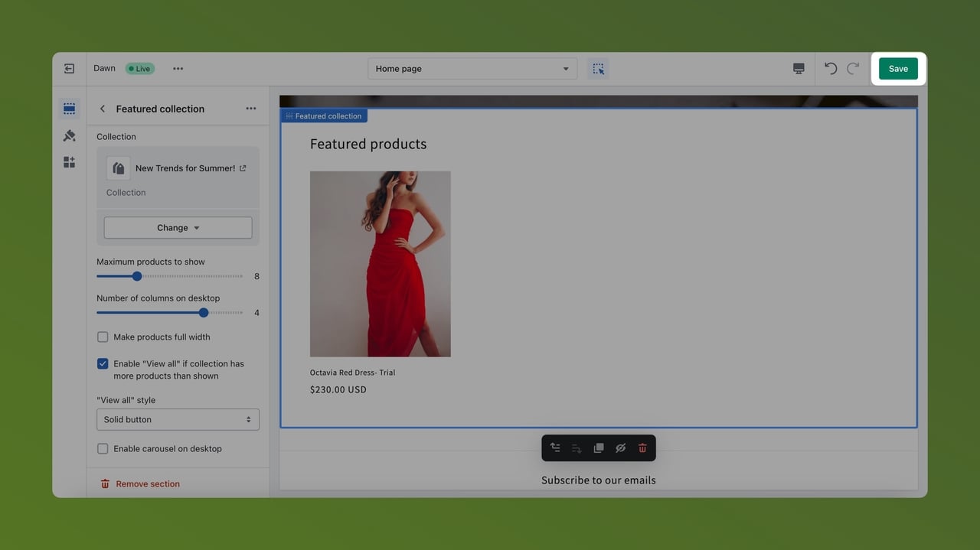Open New Trends for Summer external link icon

[x=243, y=168]
